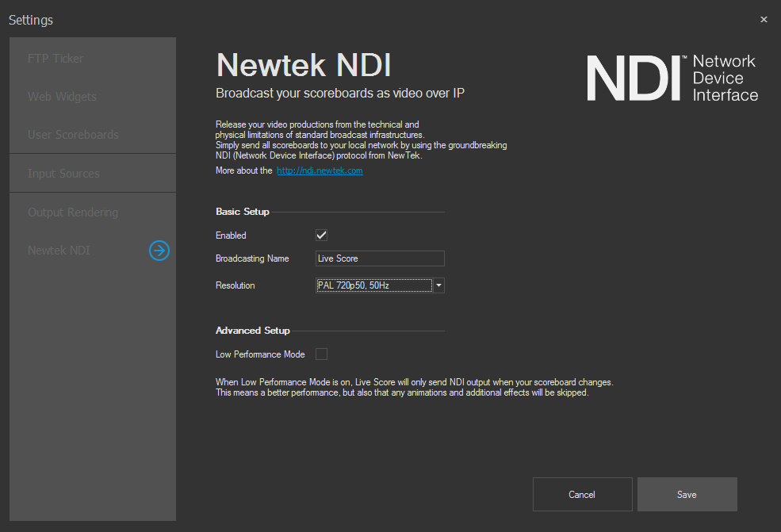The height and width of the screenshot is (532, 781).
Task: Click the blue arrow circle icon
Action: 159,250
